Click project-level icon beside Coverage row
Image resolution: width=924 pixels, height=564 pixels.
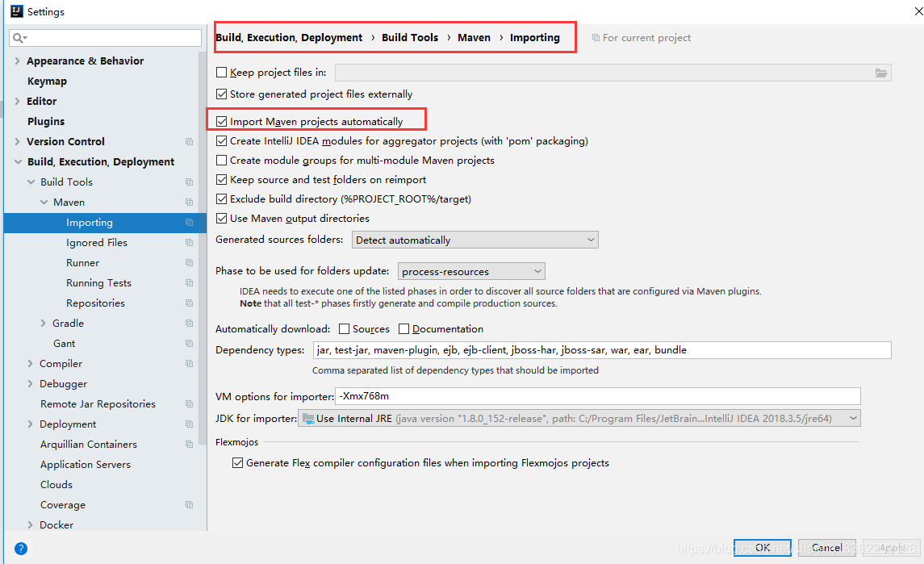pos(189,504)
